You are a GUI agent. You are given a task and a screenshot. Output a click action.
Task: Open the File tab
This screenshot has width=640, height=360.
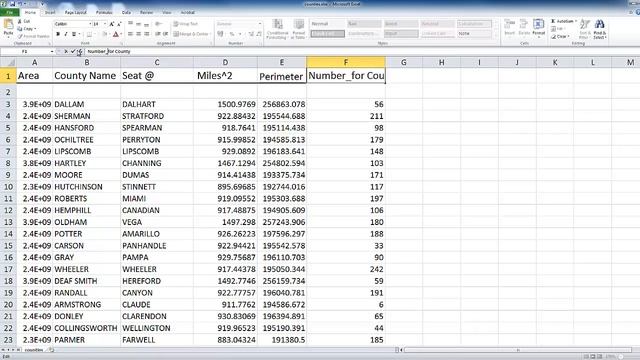[9, 13]
